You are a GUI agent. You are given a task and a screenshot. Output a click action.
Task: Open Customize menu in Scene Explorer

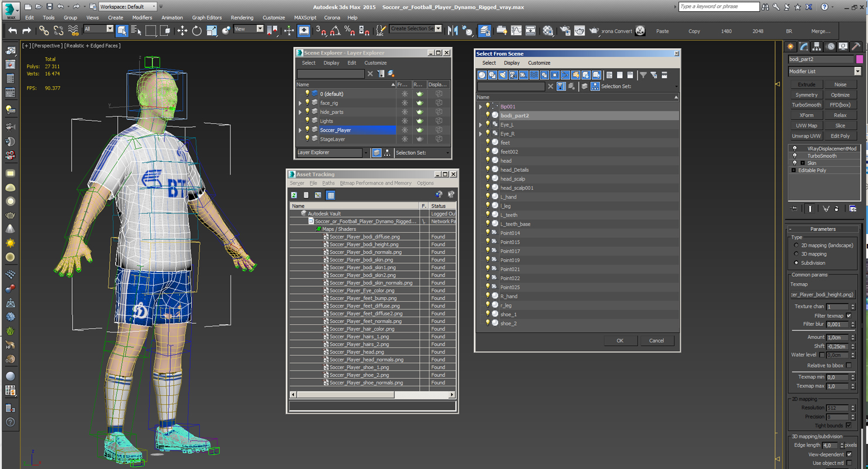click(375, 63)
